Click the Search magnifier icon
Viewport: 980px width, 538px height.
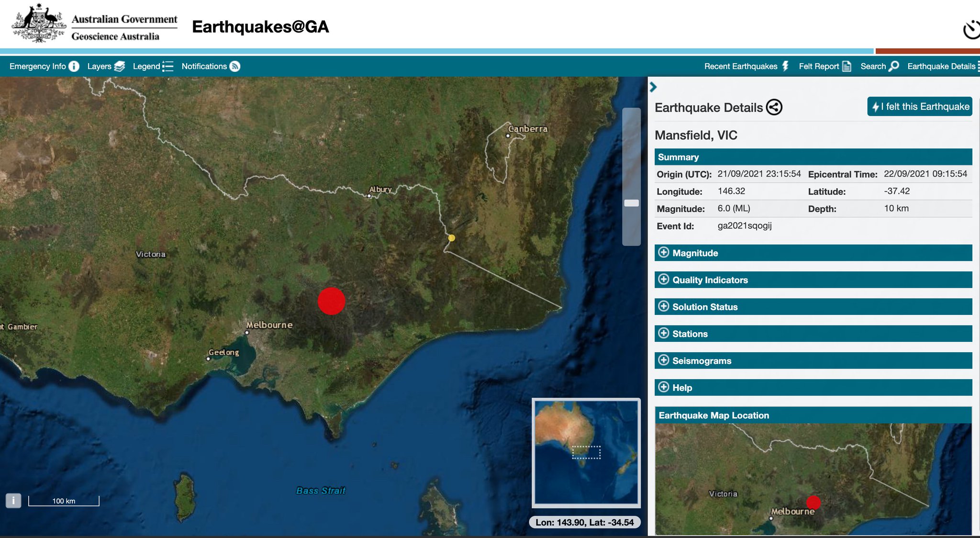pos(893,66)
